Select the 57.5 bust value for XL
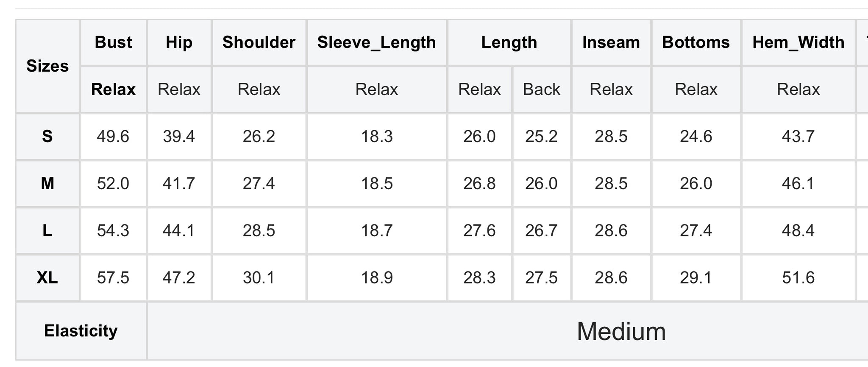 point(113,278)
